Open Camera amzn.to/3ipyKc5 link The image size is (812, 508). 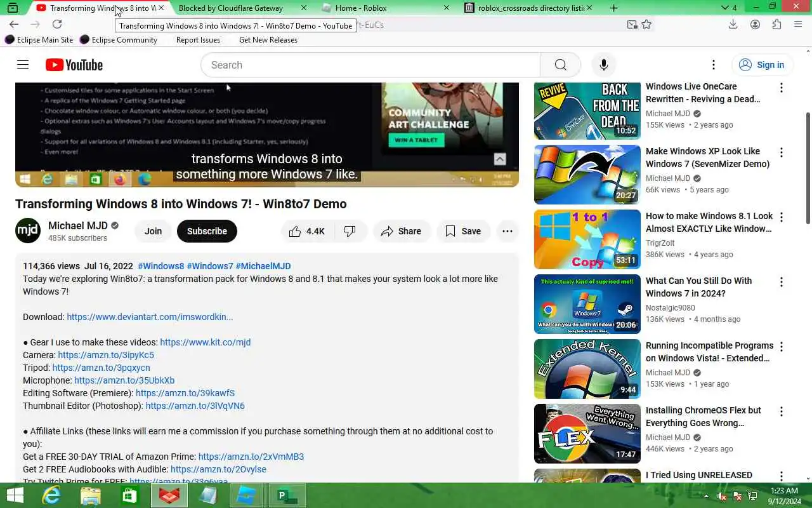(106, 355)
